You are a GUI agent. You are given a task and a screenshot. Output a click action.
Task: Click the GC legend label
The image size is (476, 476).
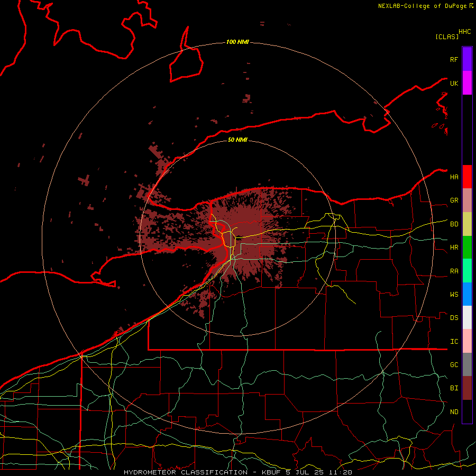[454, 365]
